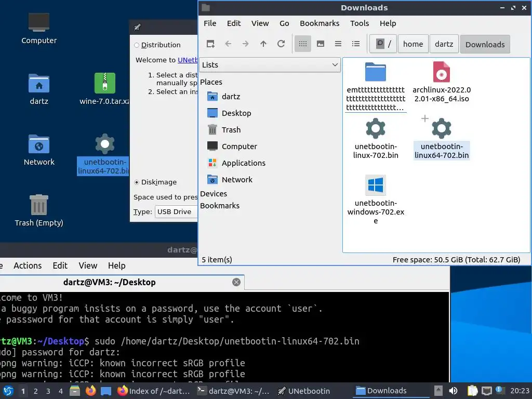The image size is (532, 399).
Task: Launch Firefox from the taskbar quick launch
Action: pos(90,391)
